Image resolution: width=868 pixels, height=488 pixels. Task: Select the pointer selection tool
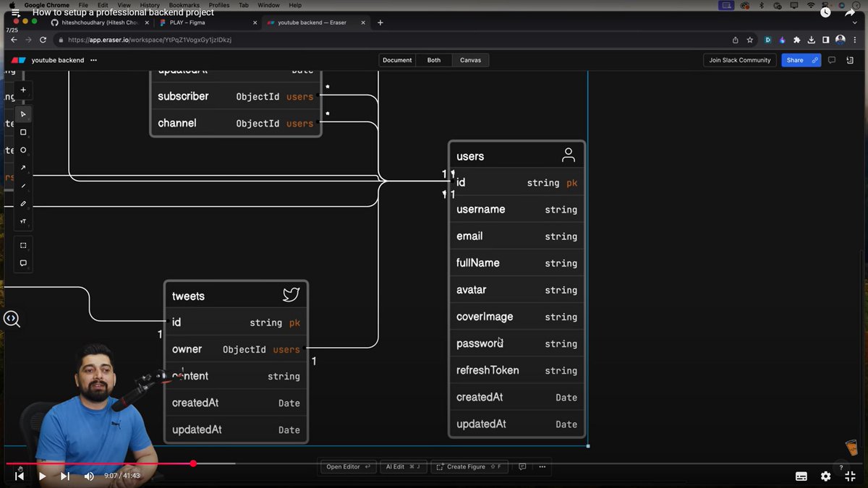pos(23,114)
